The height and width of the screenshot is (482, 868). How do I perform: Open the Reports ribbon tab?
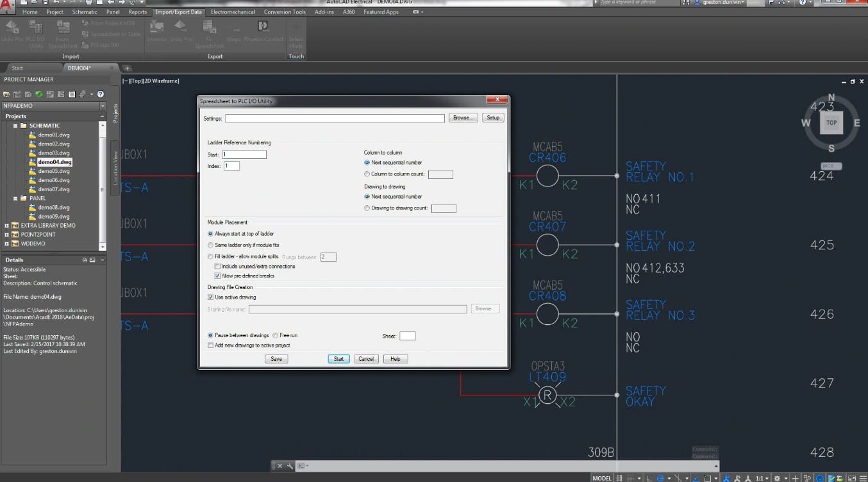pos(138,12)
